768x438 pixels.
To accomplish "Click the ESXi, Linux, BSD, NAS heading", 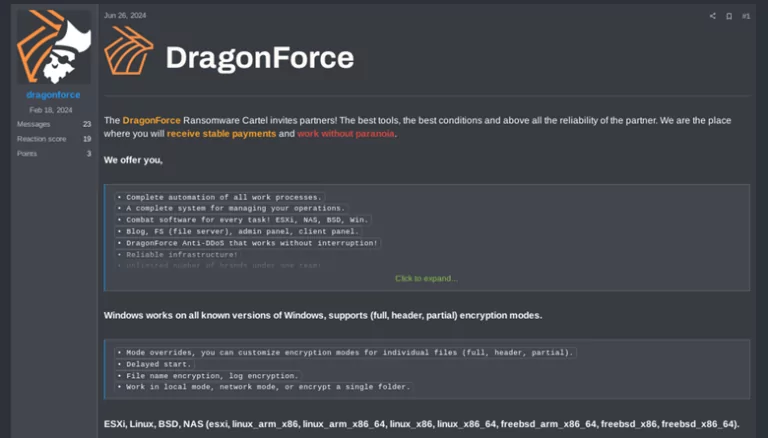I will tap(421, 423).
